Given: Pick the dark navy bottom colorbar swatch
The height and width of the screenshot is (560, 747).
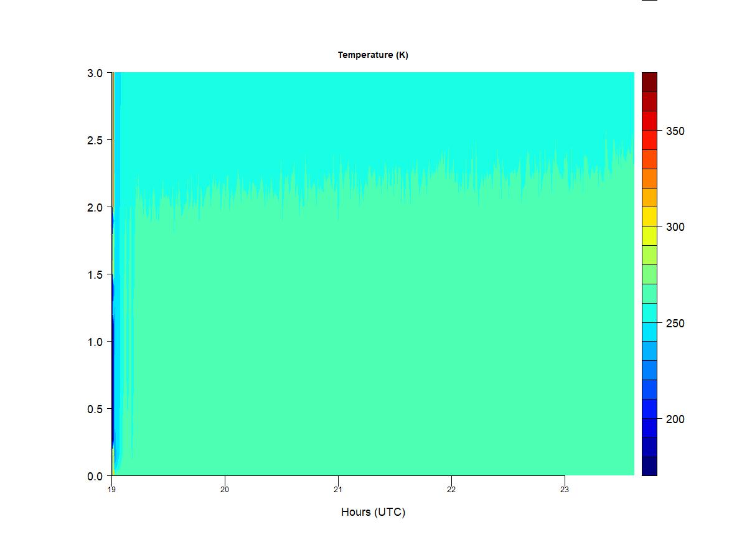Looking at the screenshot, I should [x=649, y=466].
